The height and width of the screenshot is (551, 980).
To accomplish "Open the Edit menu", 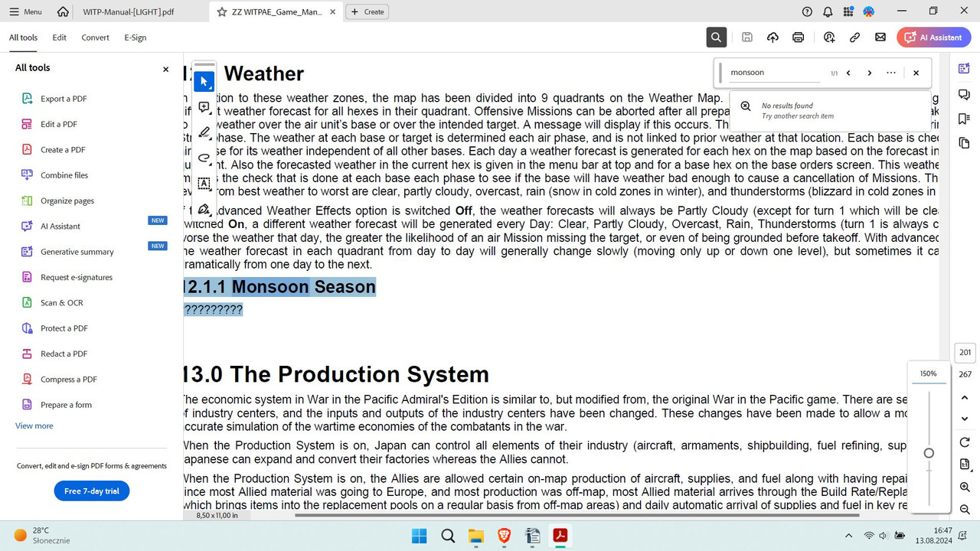I will 60,37.
